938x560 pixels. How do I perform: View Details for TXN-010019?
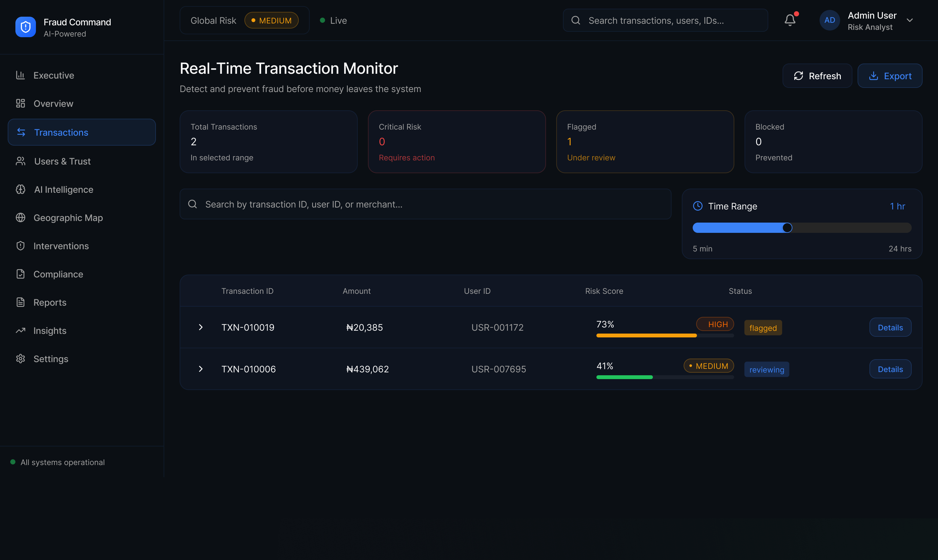(x=890, y=327)
